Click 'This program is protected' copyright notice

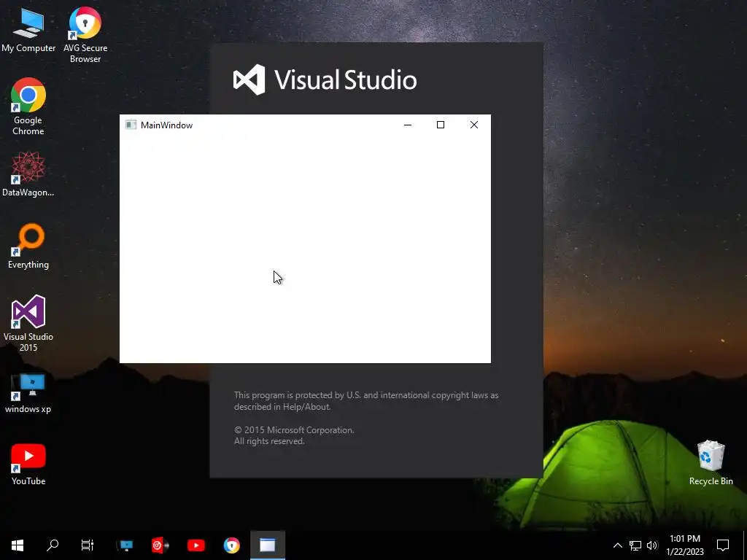tap(366, 401)
